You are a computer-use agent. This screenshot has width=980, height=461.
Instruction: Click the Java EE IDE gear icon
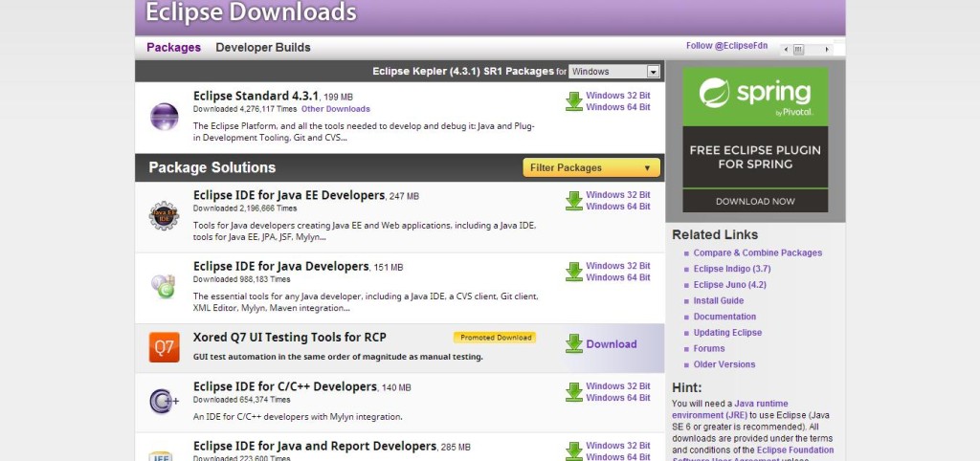164,215
